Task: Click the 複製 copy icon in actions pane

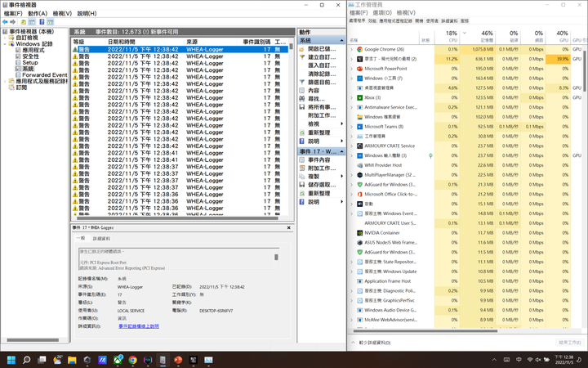Action: click(302, 176)
